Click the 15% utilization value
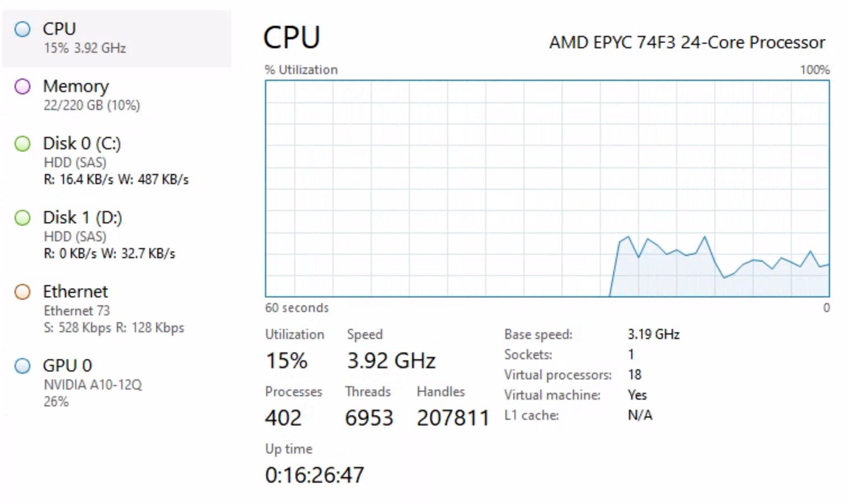848x504 pixels. point(286,361)
